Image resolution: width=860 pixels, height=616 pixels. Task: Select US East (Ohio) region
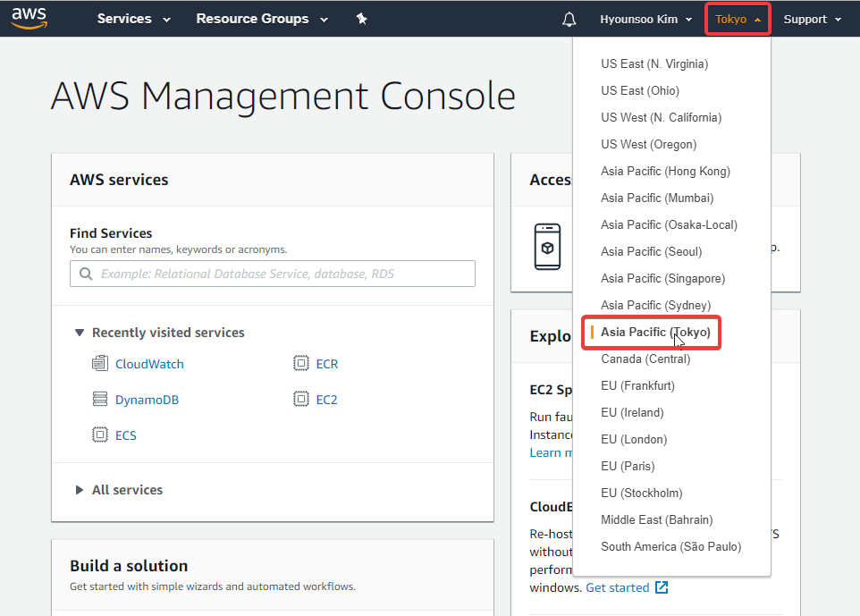tap(640, 90)
